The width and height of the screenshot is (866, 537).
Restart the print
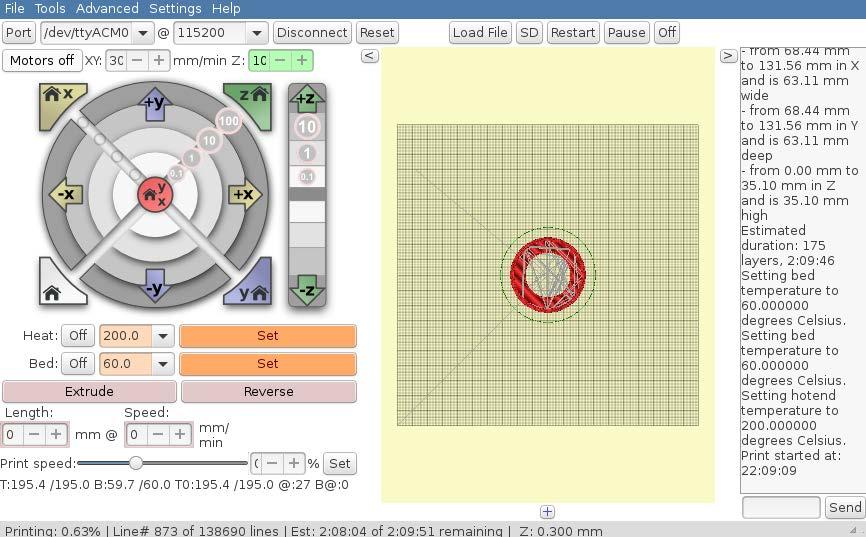573,33
